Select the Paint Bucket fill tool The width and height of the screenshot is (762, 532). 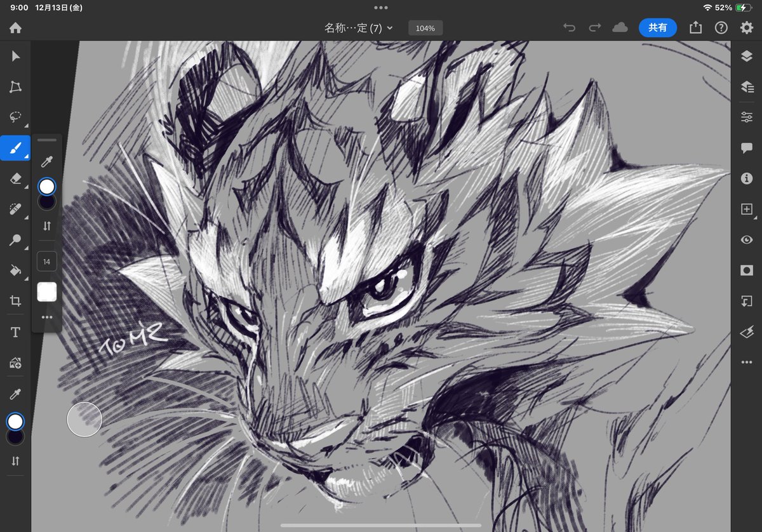[x=16, y=271]
